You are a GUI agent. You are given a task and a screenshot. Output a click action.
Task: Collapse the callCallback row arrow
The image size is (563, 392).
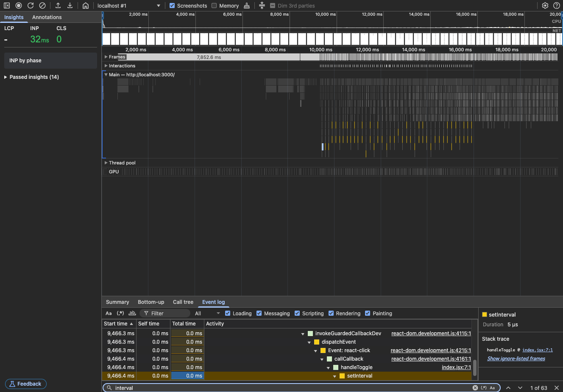click(x=322, y=359)
